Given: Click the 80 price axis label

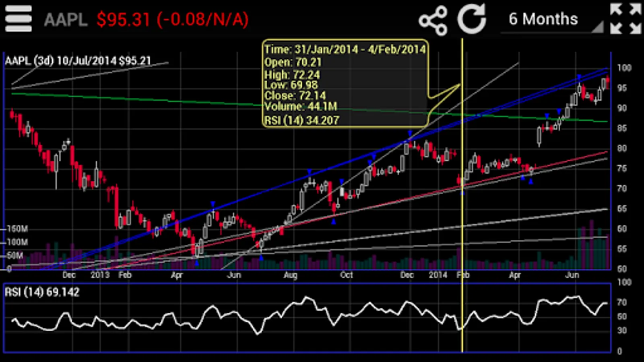Looking at the screenshot, I should [622, 148].
